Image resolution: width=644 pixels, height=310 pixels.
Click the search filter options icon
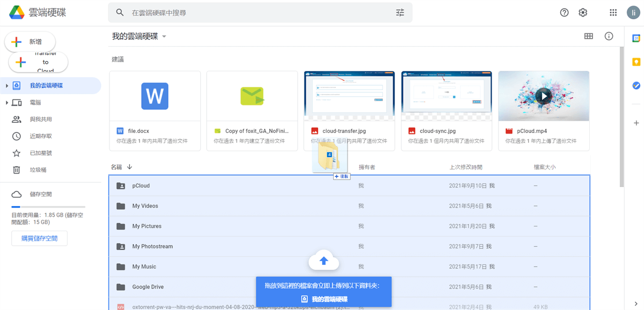[400, 12]
